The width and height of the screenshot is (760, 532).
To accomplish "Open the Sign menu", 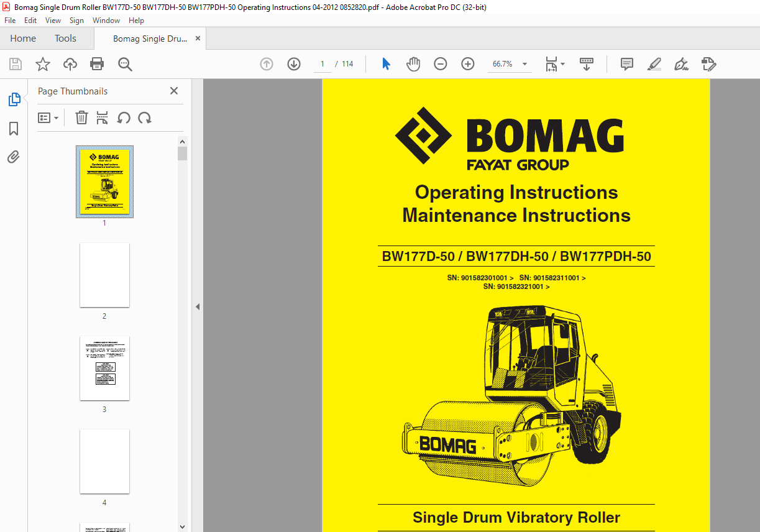I will point(76,21).
